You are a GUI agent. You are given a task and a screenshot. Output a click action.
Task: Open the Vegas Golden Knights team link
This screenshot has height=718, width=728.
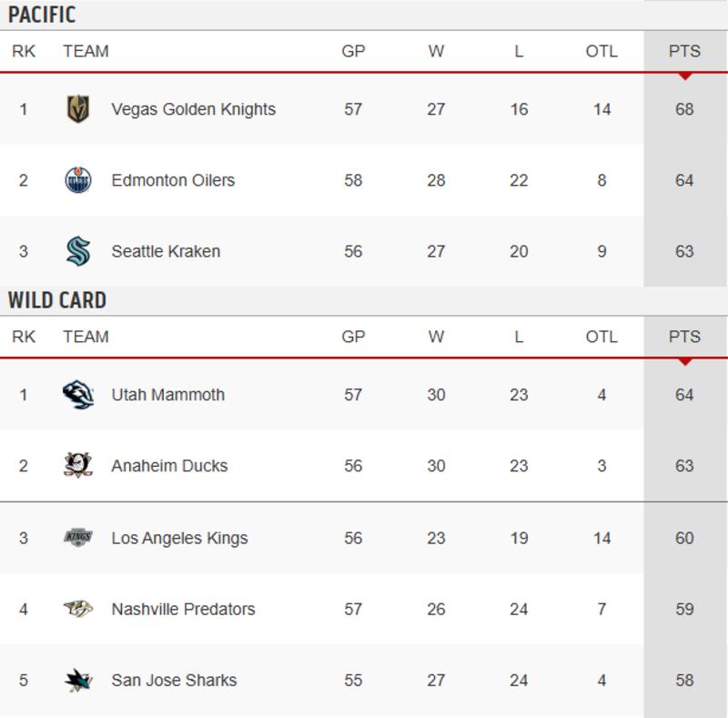coord(193,109)
